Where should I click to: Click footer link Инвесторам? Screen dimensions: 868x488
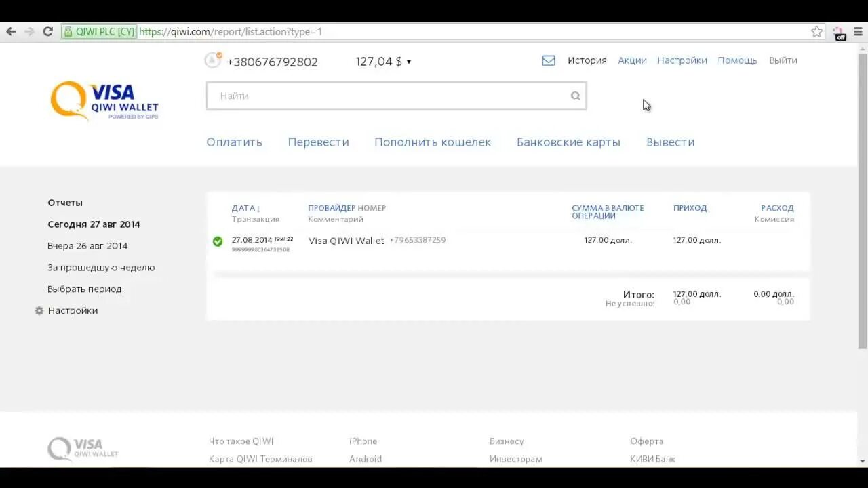point(516,459)
